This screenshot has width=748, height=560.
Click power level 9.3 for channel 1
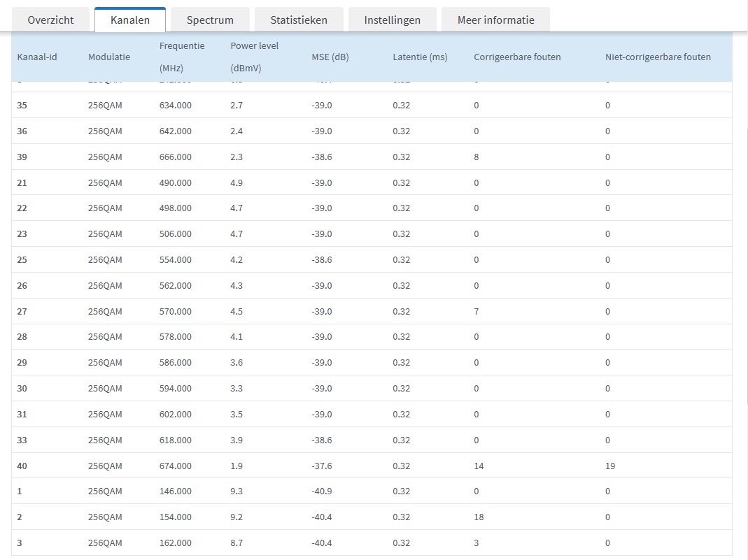(x=237, y=491)
